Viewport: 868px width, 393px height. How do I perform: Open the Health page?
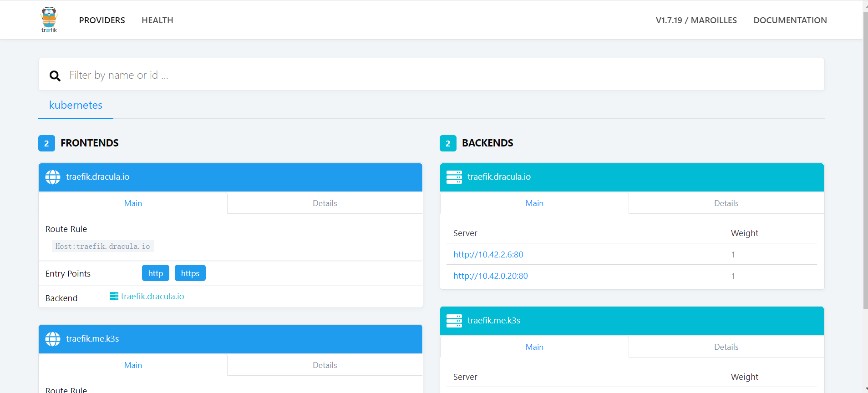coord(157,20)
